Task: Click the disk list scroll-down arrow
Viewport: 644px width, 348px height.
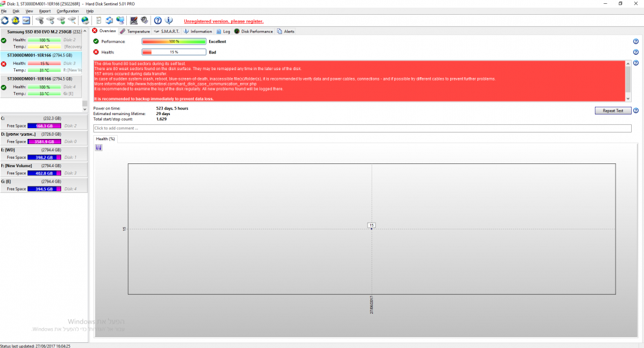Action: 84,109
